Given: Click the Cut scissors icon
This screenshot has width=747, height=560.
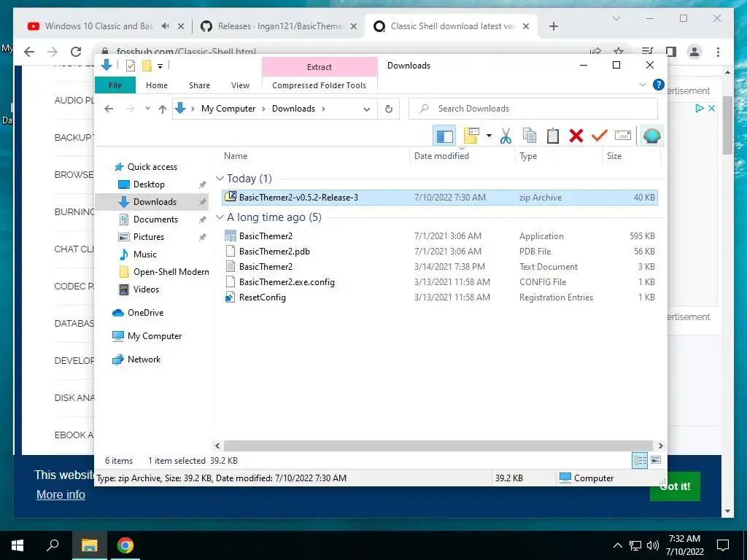Looking at the screenshot, I should click(x=506, y=136).
